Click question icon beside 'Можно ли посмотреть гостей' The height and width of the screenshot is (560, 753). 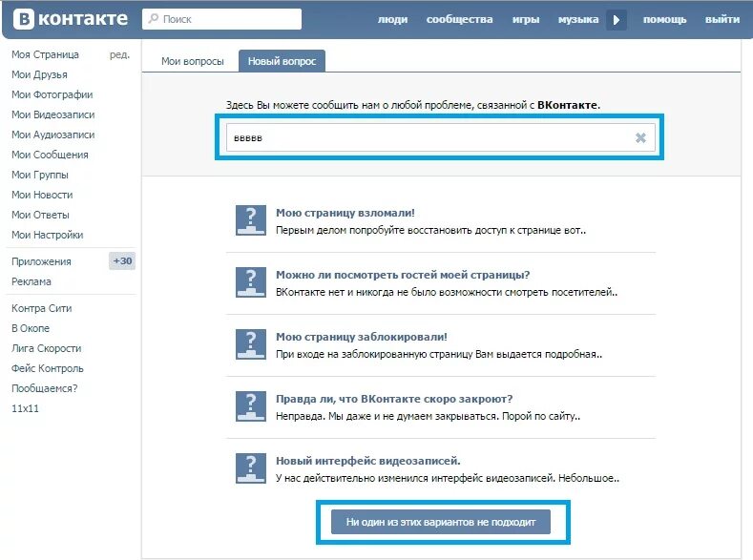coord(251,282)
